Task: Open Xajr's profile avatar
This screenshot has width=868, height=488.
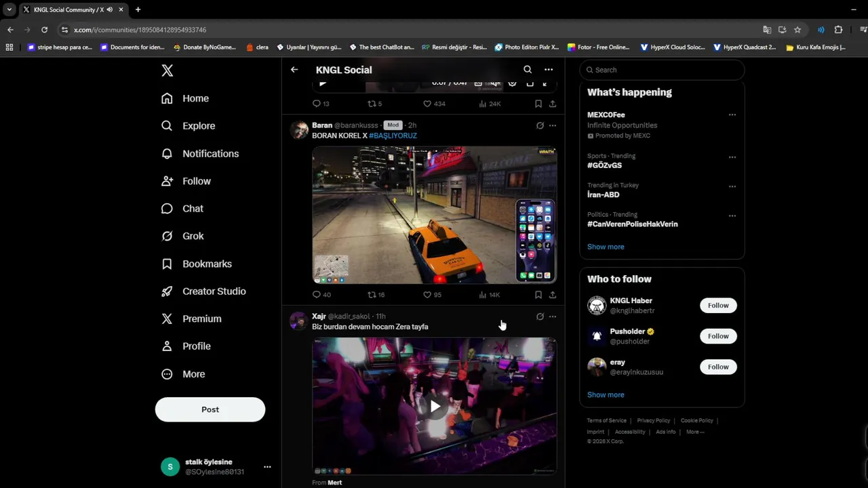Action: point(299,321)
